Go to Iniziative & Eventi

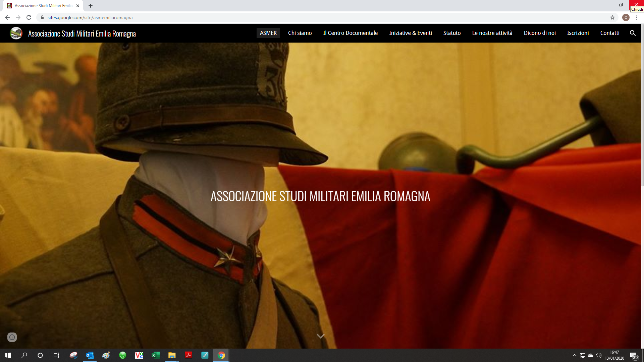click(411, 33)
